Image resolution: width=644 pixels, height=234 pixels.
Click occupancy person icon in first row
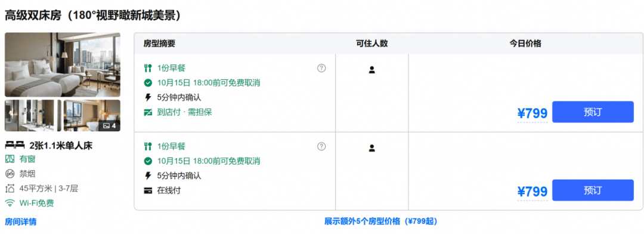[x=371, y=70]
